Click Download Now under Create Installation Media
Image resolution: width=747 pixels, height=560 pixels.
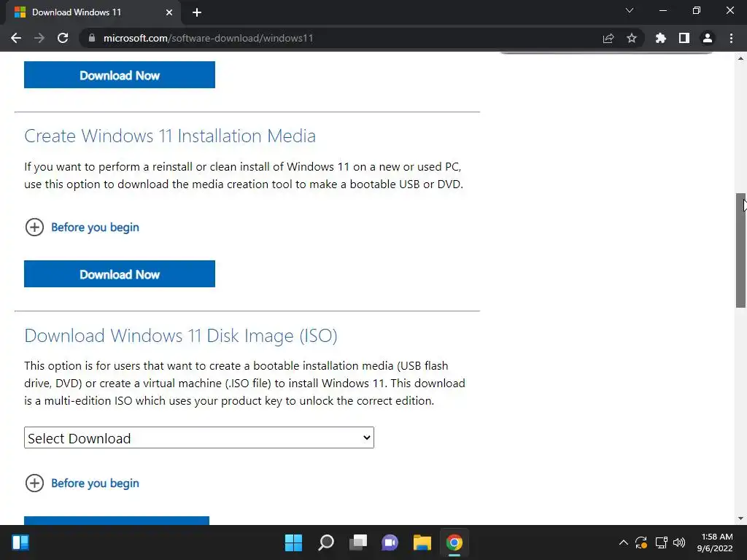tap(120, 274)
